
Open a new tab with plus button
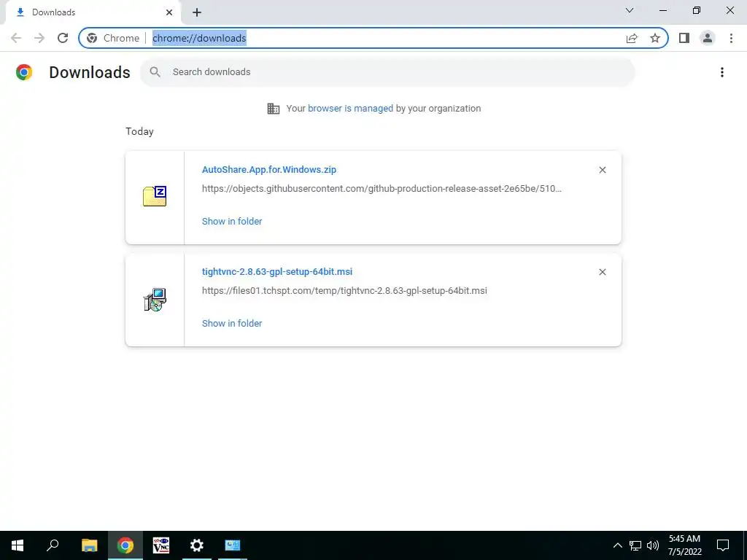(x=197, y=13)
